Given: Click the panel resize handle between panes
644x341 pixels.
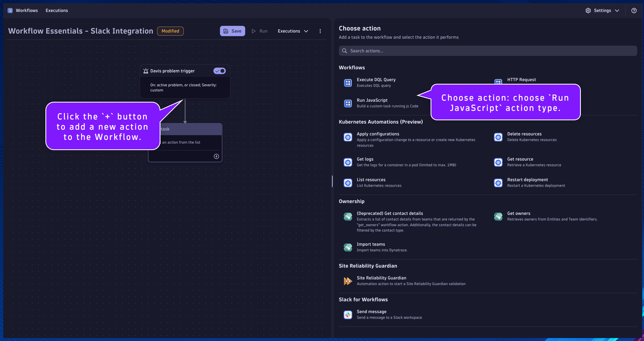Looking at the screenshot, I should 332,181.
